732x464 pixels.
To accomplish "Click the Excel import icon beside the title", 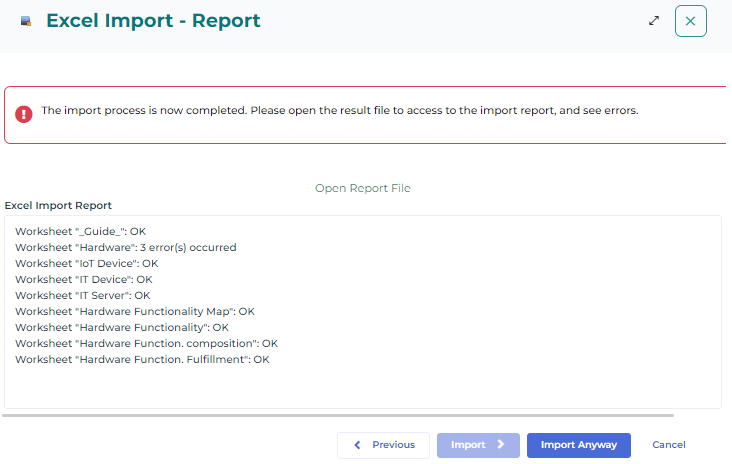I will tap(26, 21).
